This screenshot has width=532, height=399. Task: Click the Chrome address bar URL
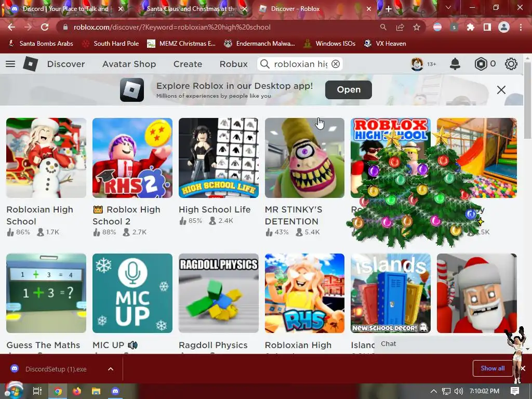coord(172,27)
